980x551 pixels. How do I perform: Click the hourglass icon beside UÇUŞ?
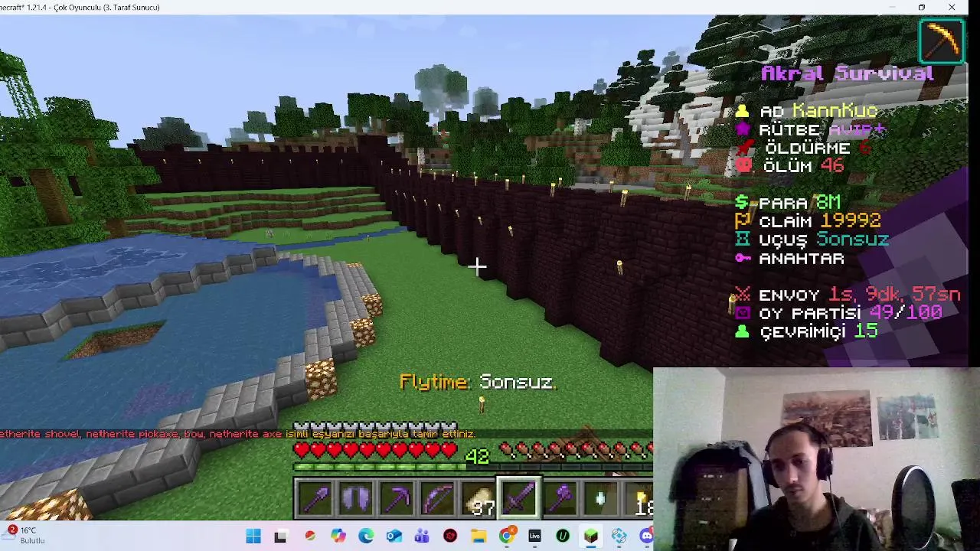742,240
